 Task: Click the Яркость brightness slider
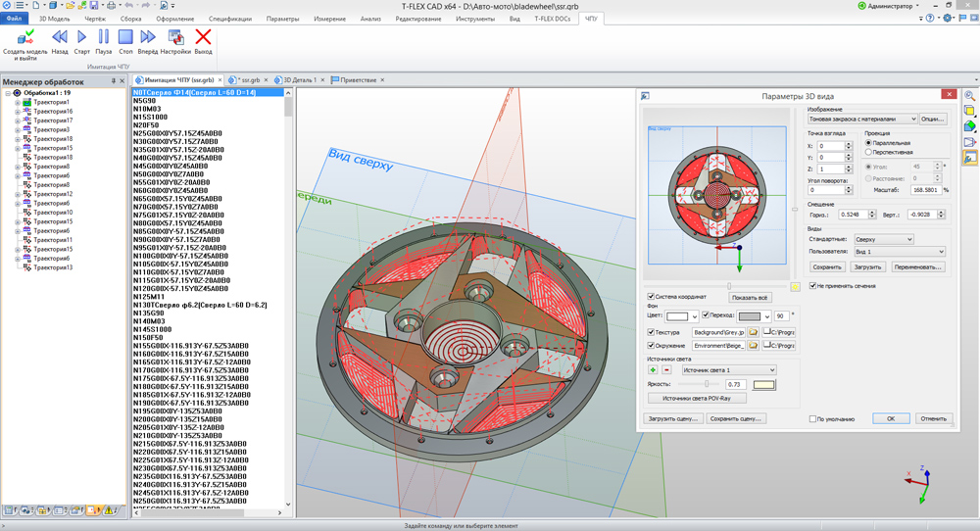(707, 384)
